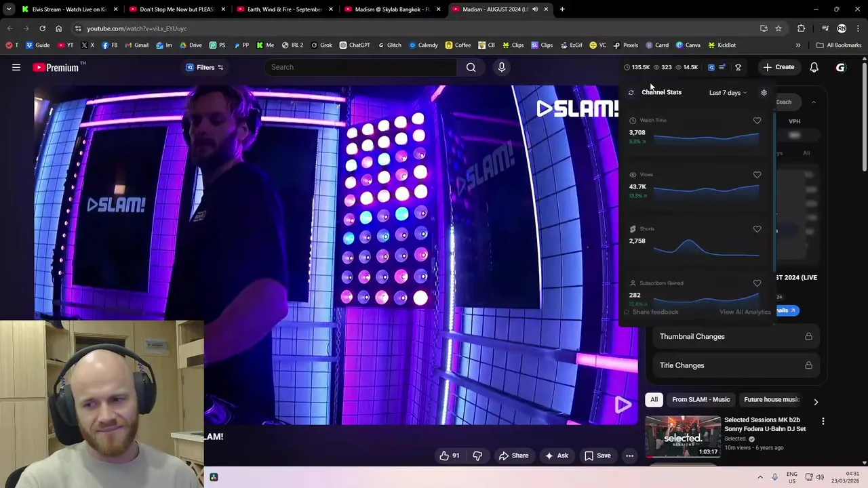Open the account avatar menu

(841, 67)
